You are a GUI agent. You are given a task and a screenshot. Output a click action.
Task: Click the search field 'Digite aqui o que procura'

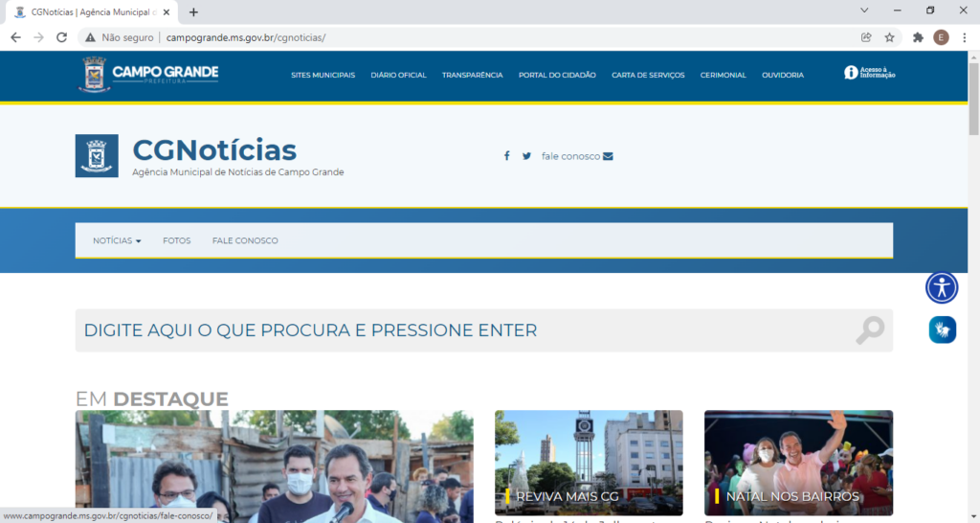click(x=483, y=330)
